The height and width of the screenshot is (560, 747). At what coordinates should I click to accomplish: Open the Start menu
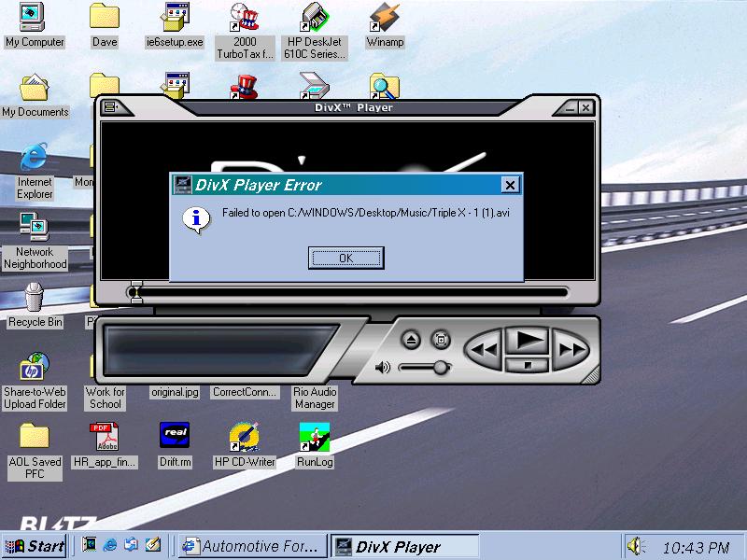[35, 546]
